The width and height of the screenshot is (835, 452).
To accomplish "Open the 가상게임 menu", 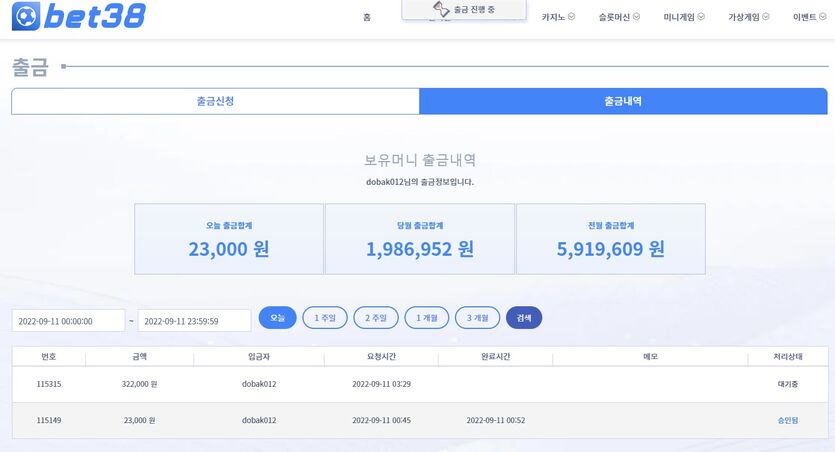I will (x=744, y=17).
